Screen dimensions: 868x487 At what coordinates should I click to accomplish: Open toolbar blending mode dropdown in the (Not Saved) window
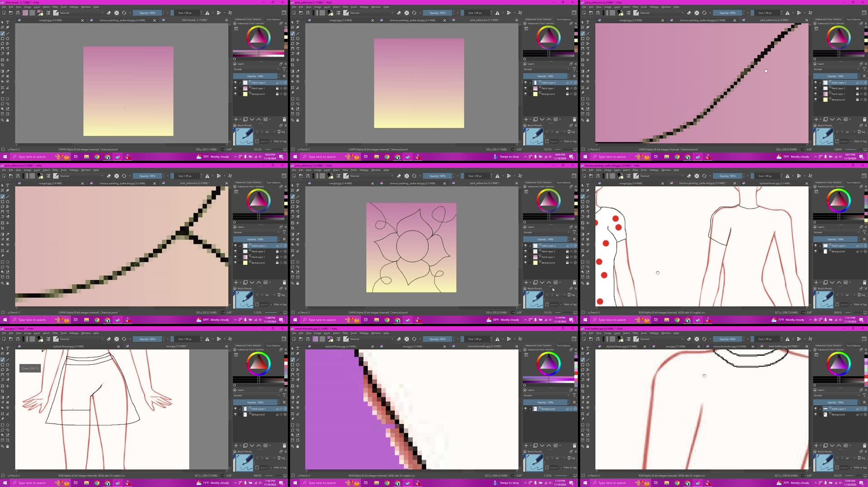click(x=81, y=13)
